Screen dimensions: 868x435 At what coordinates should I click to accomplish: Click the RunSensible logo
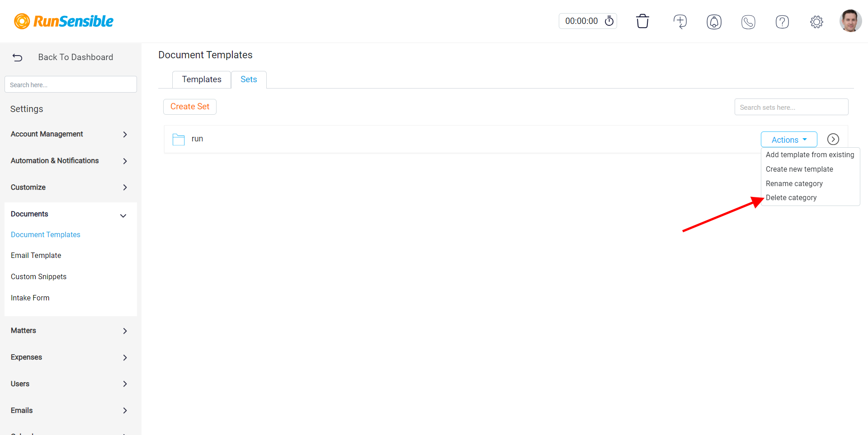click(x=63, y=21)
